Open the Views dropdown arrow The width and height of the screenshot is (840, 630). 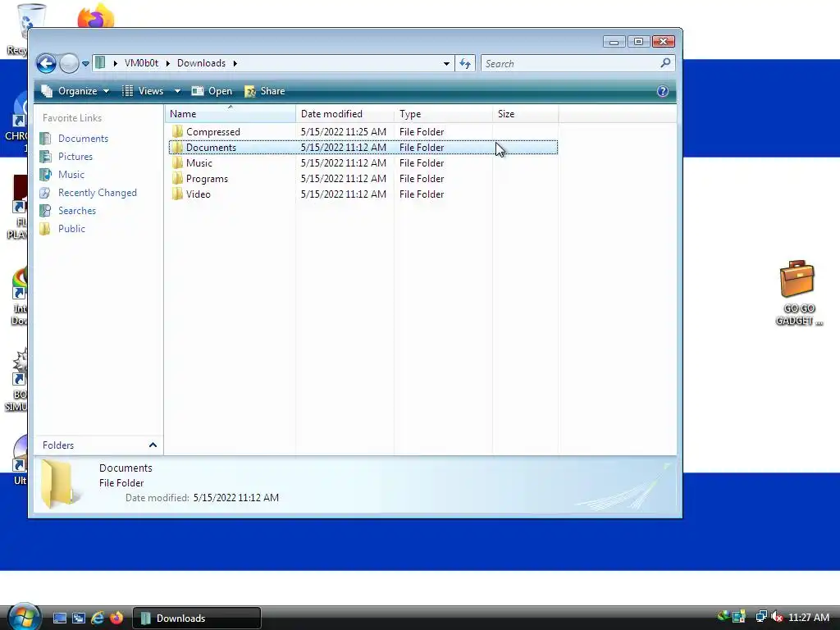pos(177,91)
